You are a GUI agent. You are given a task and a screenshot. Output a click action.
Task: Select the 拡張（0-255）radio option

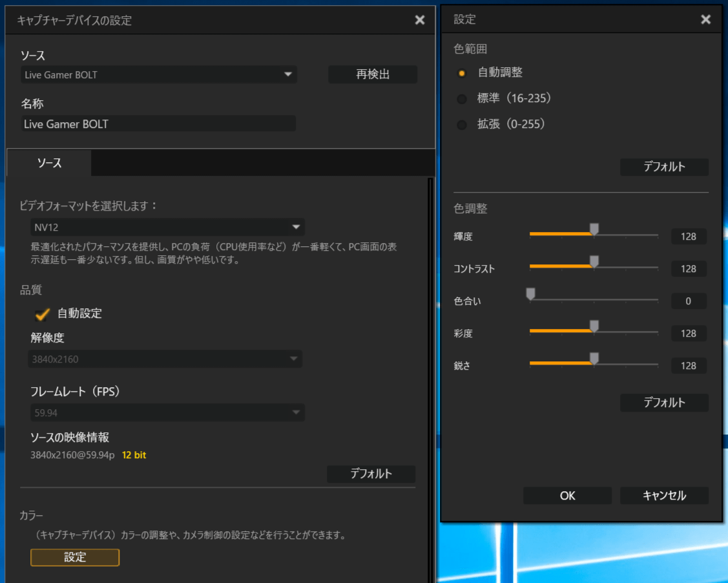coord(461,125)
